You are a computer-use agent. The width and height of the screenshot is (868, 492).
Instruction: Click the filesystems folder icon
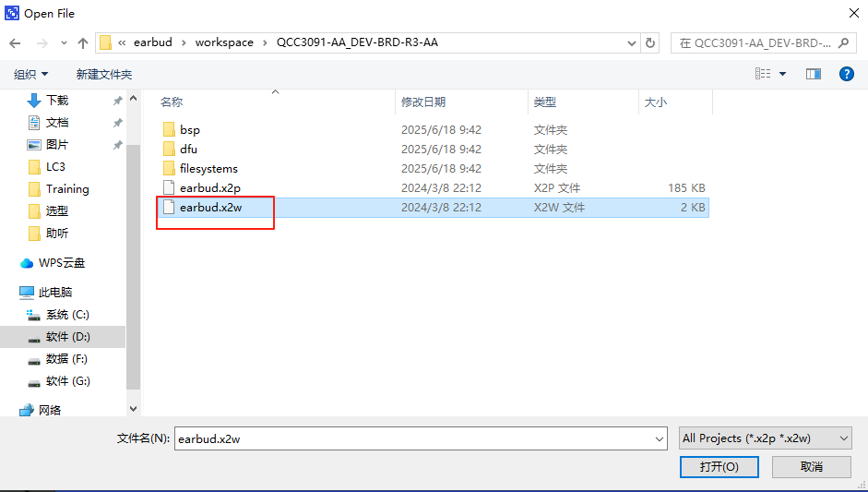coord(169,168)
